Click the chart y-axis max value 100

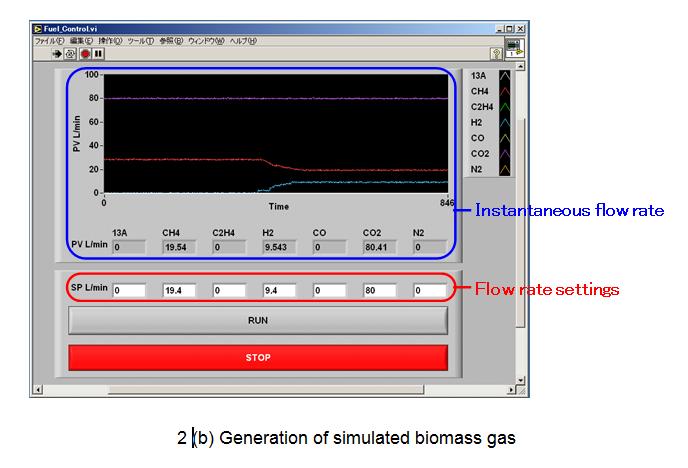tap(92, 75)
